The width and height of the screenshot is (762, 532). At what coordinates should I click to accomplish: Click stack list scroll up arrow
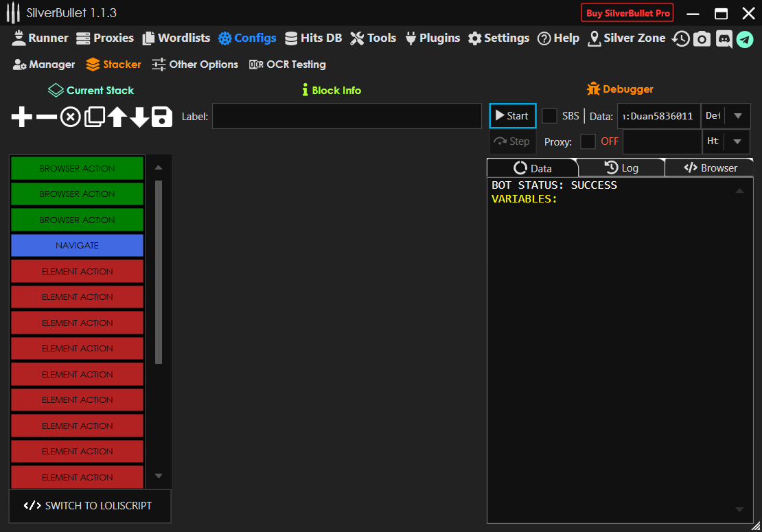159,167
